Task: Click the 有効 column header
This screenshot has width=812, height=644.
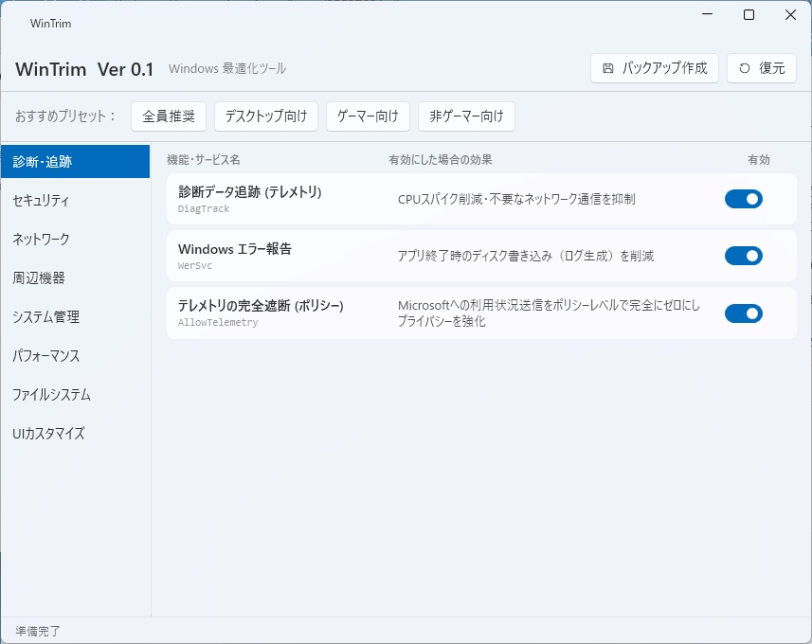Action: [x=759, y=160]
